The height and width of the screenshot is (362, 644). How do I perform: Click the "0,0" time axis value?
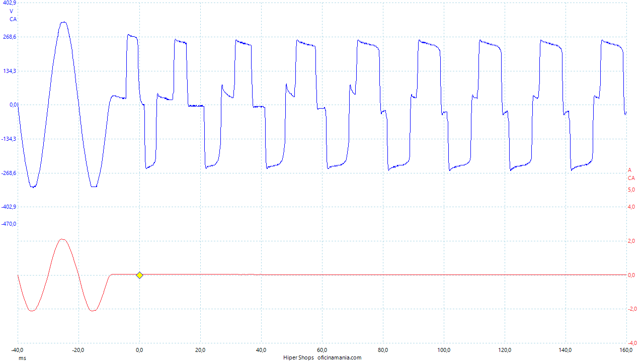[x=139, y=350]
